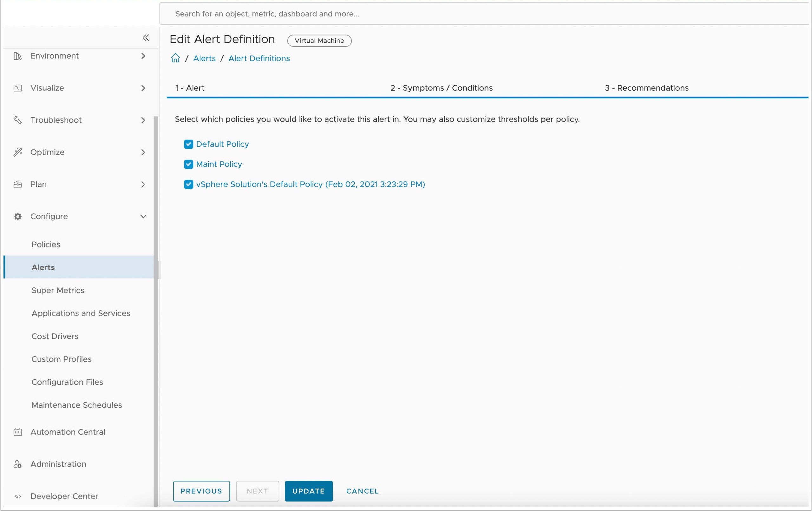Open vSphere Solution's Default Policy link
The height and width of the screenshot is (511, 812).
[x=311, y=184]
